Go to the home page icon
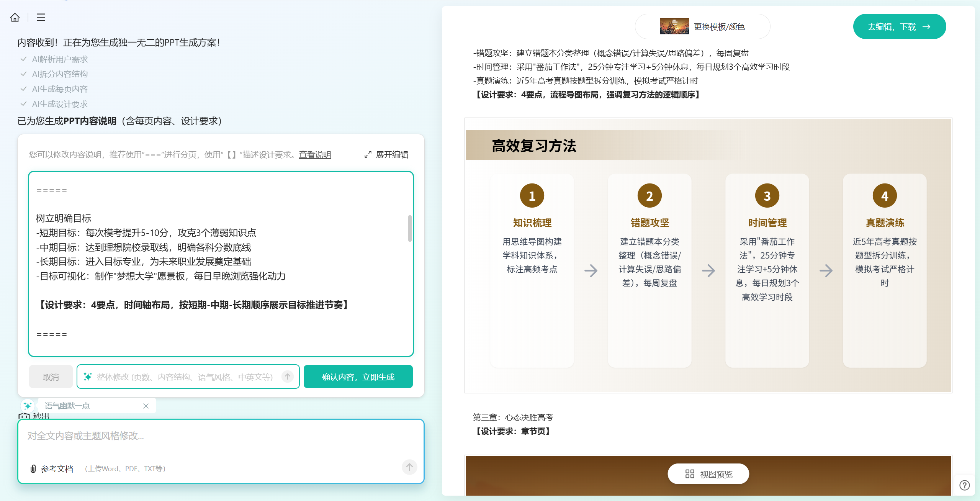The width and height of the screenshot is (980, 501). coord(15,17)
